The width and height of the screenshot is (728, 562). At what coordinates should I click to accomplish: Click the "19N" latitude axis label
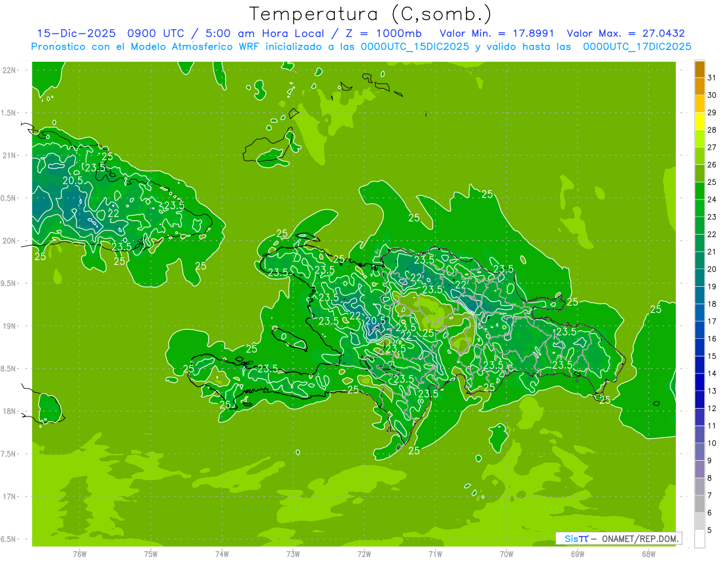tap(10, 326)
